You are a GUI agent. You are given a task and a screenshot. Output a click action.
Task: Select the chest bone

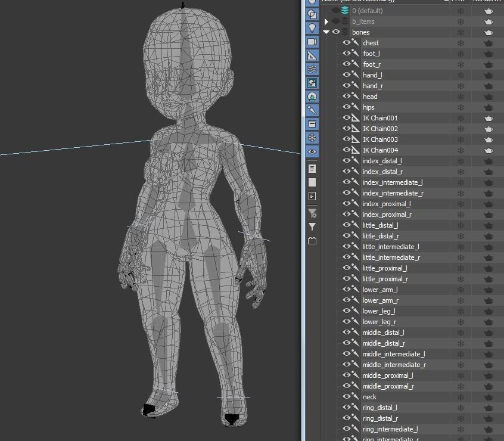pos(371,43)
